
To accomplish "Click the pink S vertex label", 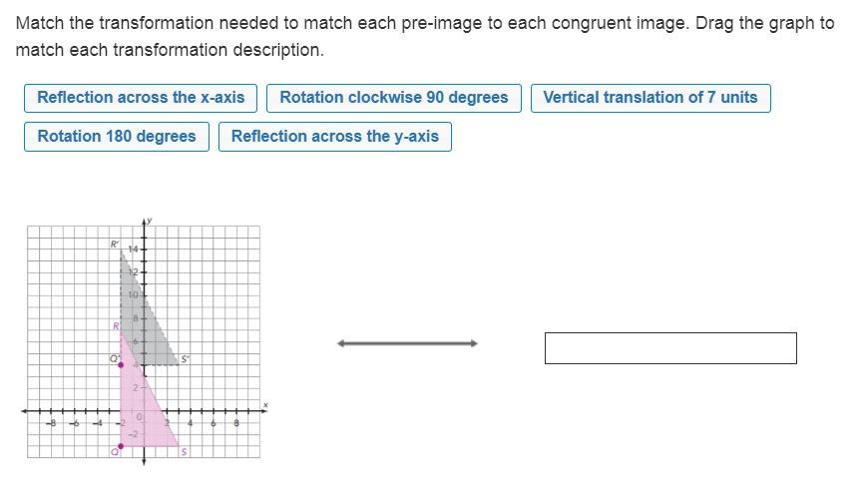I will [x=184, y=453].
